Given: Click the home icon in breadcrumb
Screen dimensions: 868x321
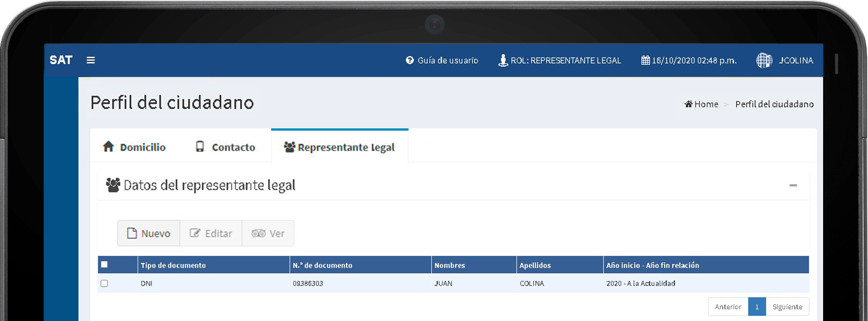Looking at the screenshot, I should click(688, 104).
